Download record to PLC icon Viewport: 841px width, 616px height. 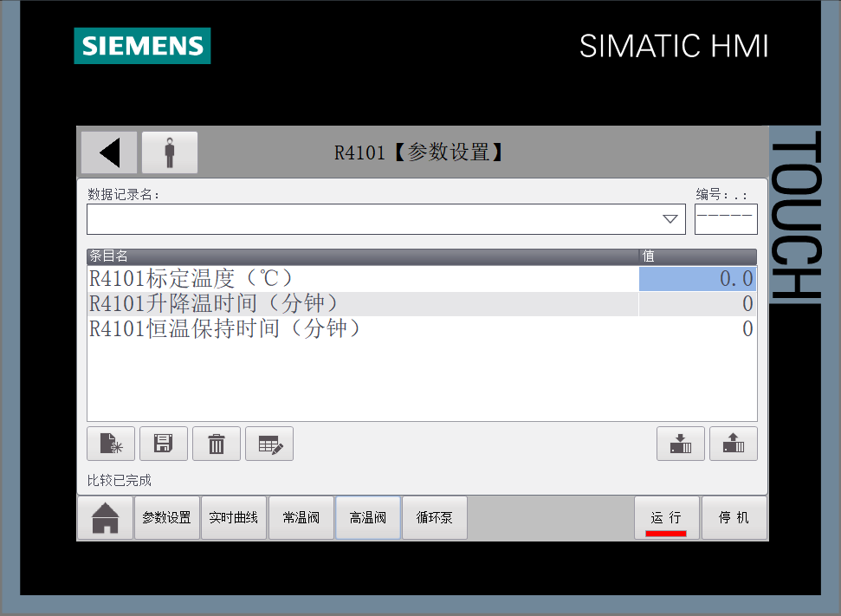[681, 444]
